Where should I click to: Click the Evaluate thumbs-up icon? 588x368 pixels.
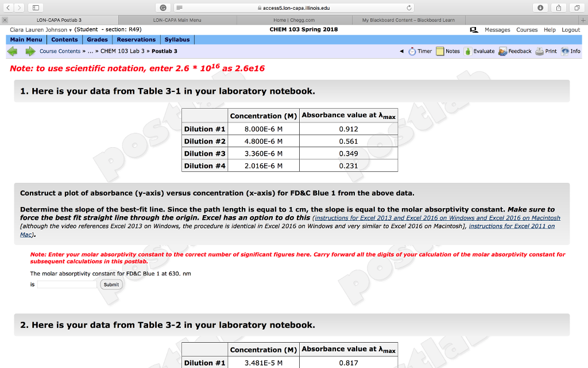[x=469, y=51]
